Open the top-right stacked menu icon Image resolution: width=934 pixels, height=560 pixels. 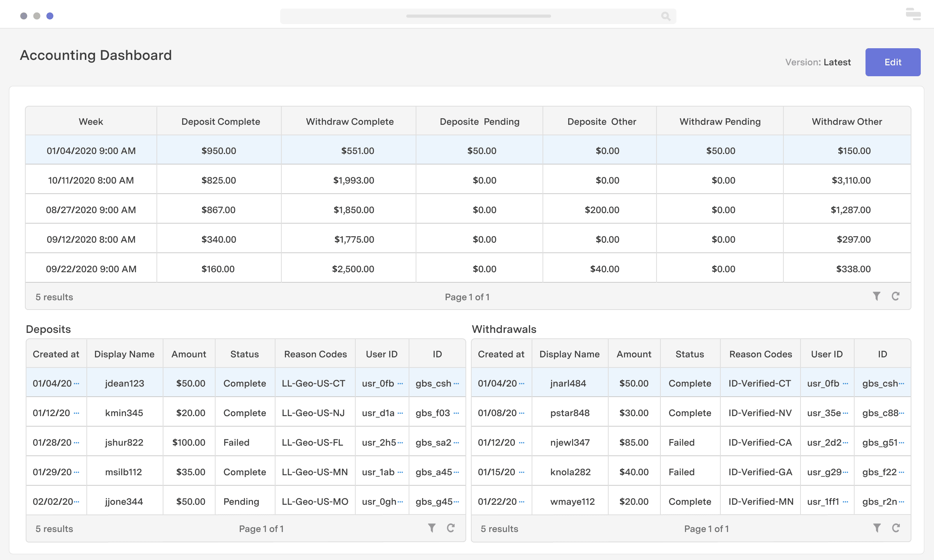click(913, 14)
